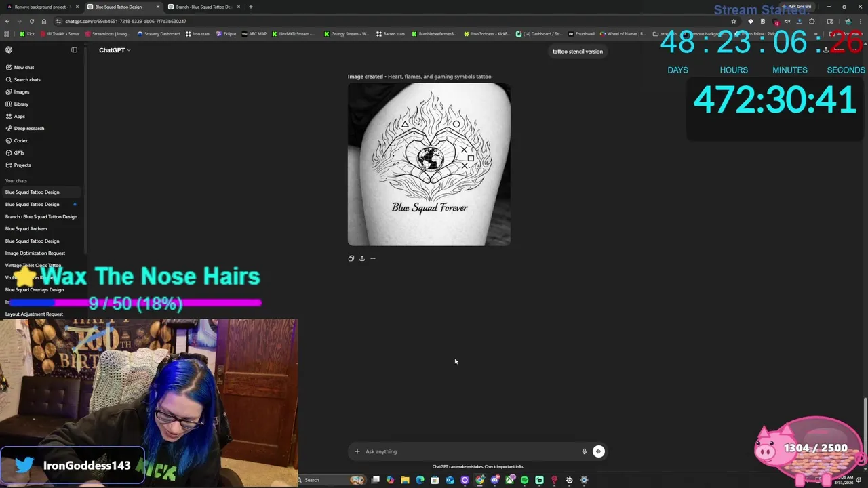Open Layout Adjustment Request chat
868x488 pixels.
click(41, 314)
